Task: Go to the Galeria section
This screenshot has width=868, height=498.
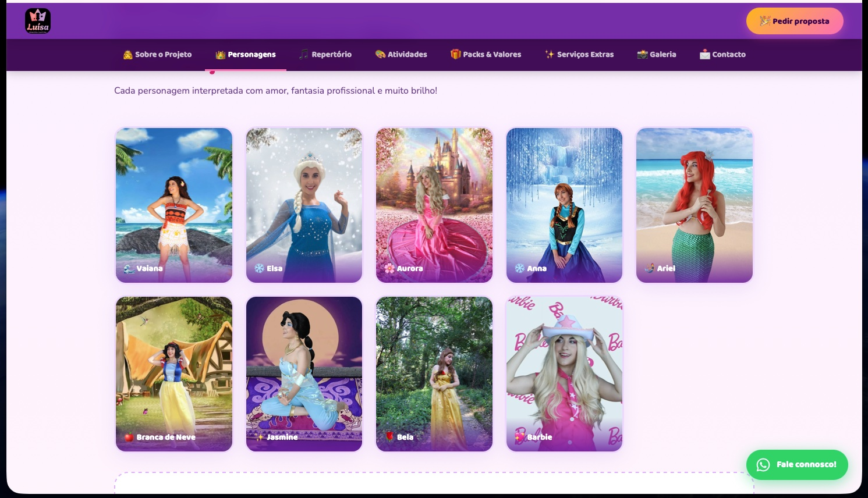Action: click(x=657, y=55)
